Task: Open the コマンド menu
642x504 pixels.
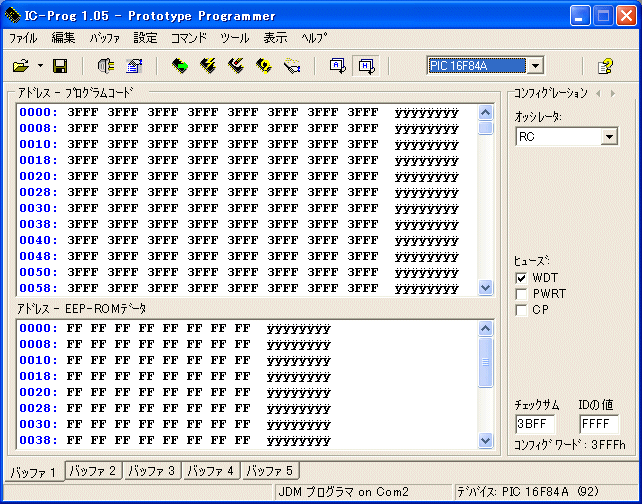Action: click(x=189, y=38)
